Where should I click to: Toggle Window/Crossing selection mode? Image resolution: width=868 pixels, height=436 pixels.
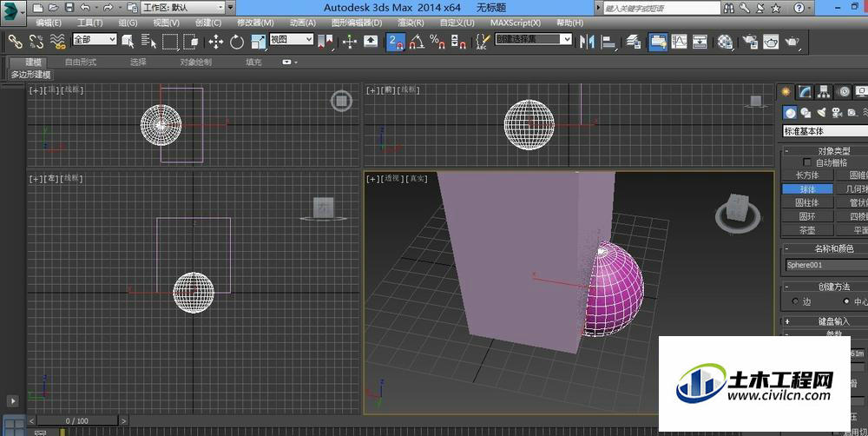[191, 41]
